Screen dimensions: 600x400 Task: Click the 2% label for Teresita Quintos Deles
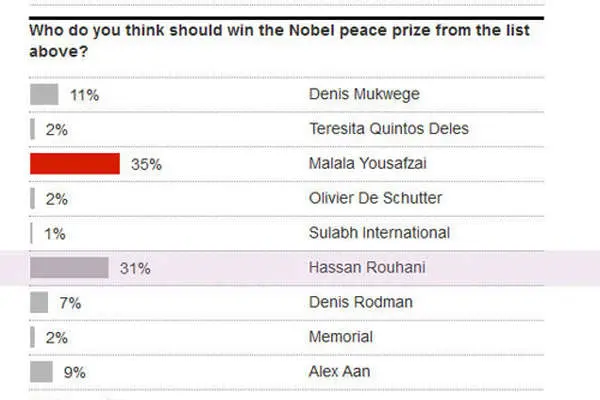click(x=57, y=130)
